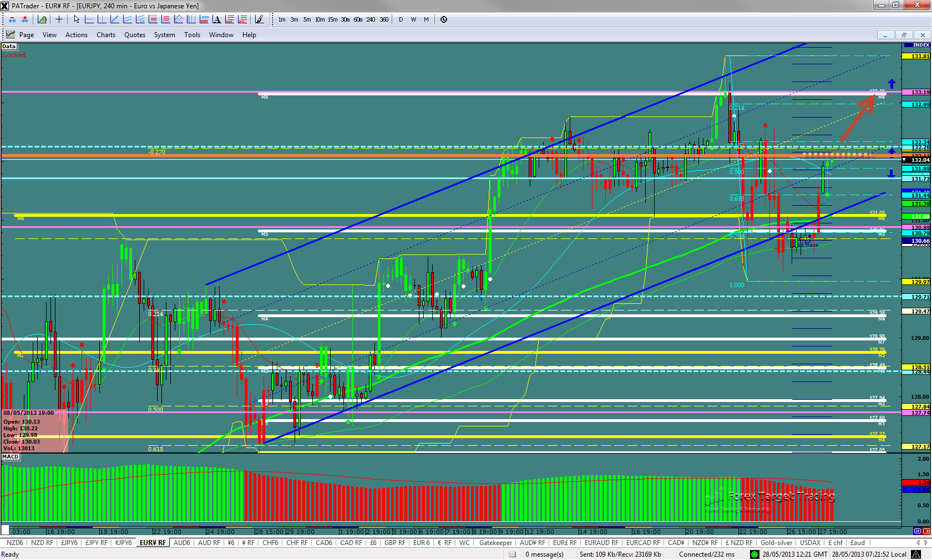Click the pen drawing settings icon

coord(259,19)
